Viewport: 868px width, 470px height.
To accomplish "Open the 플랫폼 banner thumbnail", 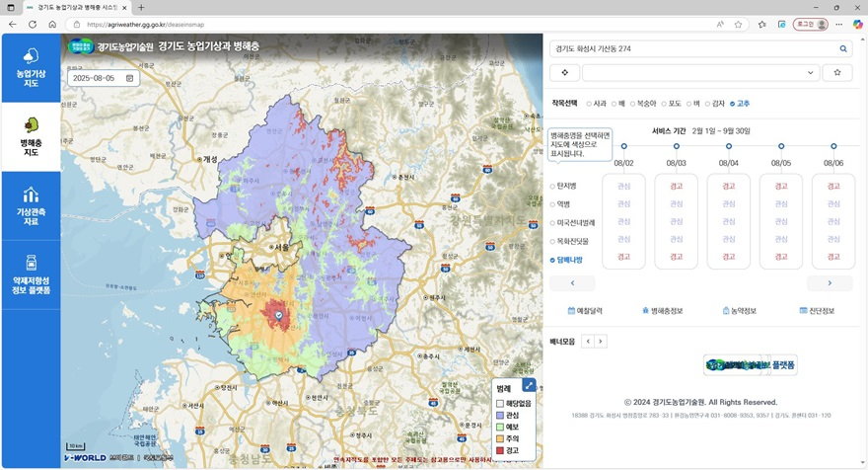I will click(x=750, y=364).
